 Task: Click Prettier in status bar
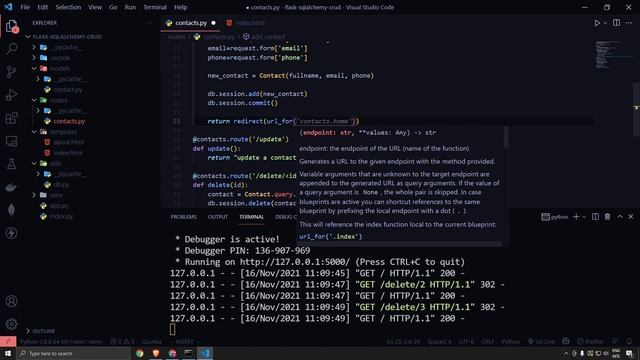(x=591, y=342)
